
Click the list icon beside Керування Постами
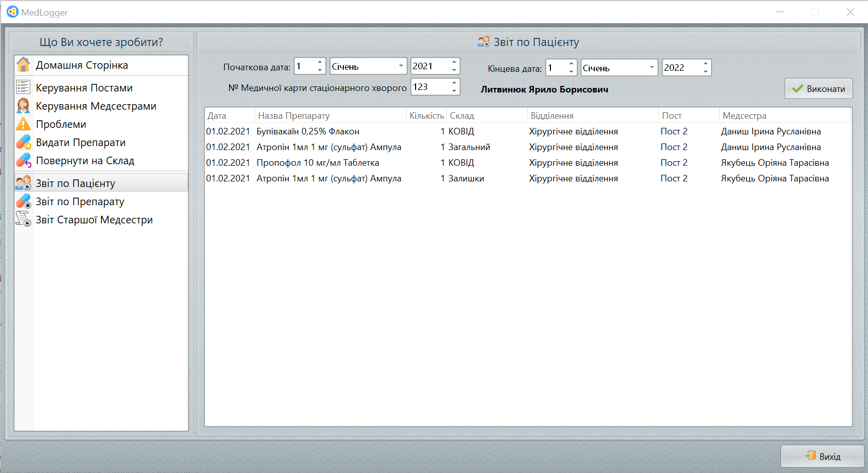pos(23,87)
